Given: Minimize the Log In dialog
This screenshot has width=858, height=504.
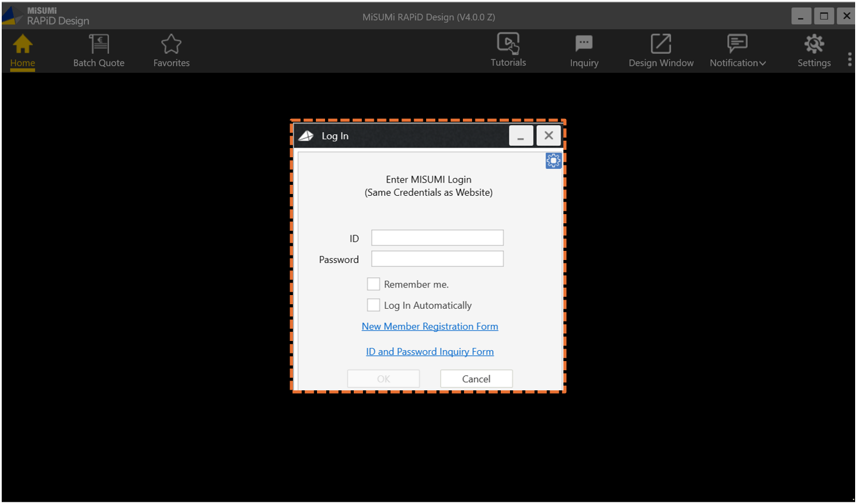Looking at the screenshot, I should (520, 135).
